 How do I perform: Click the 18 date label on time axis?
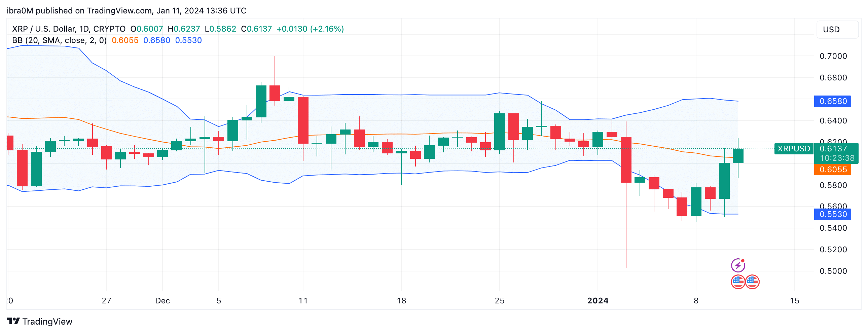[x=401, y=301]
